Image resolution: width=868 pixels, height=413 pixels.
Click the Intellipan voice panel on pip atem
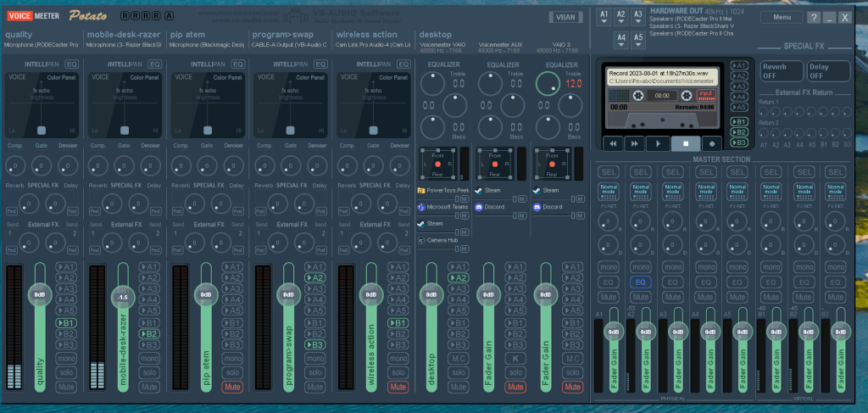click(x=207, y=104)
